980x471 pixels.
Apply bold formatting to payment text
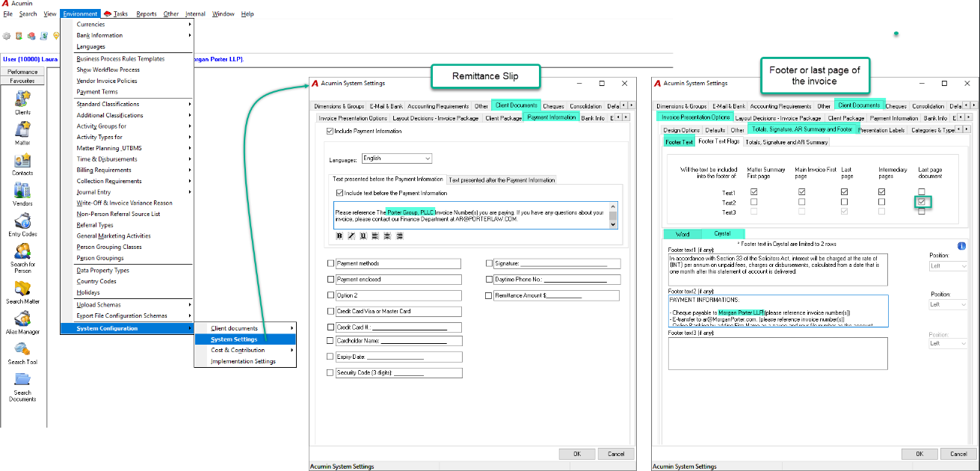(339, 235)
